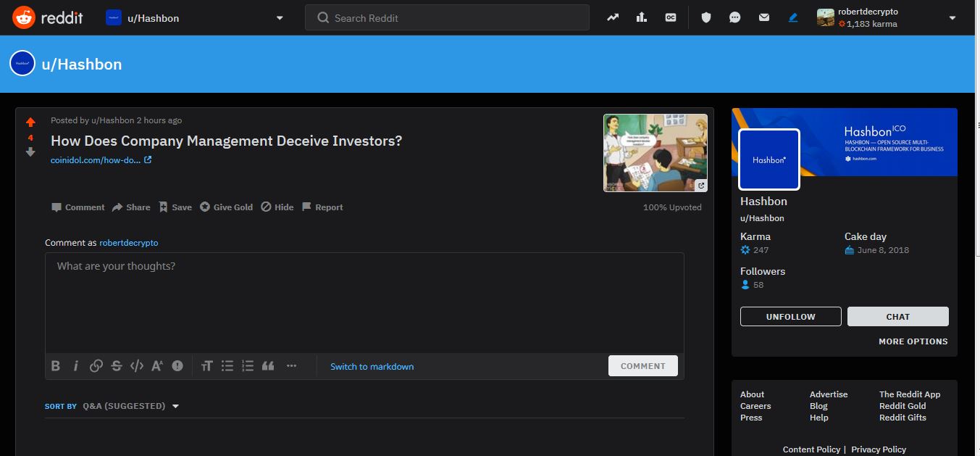The width and height of the screenshot is (980, 456).
Task: Open the messages envelope icon
Action: click(764, 17)
